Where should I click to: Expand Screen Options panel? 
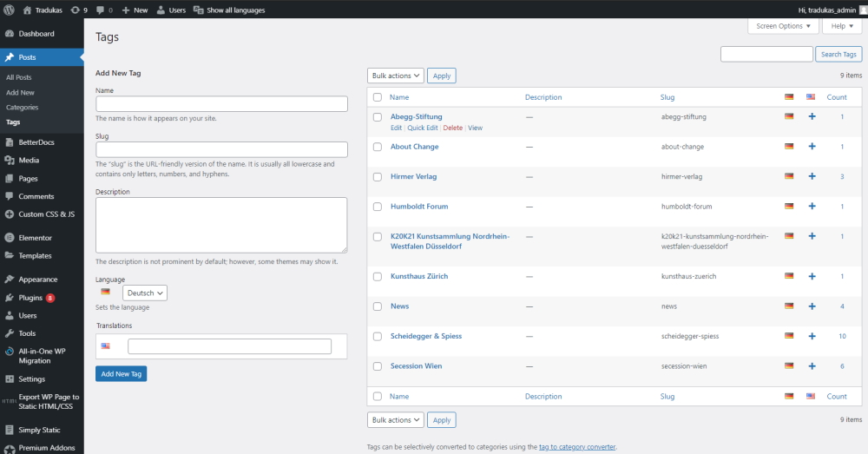pyautogui.click(x=783, y=26)
